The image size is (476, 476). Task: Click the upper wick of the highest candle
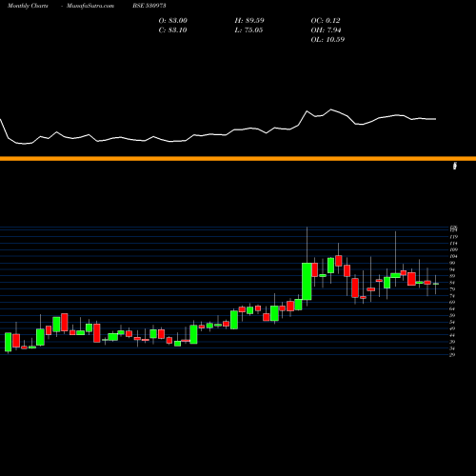click(x=307, y=245)
